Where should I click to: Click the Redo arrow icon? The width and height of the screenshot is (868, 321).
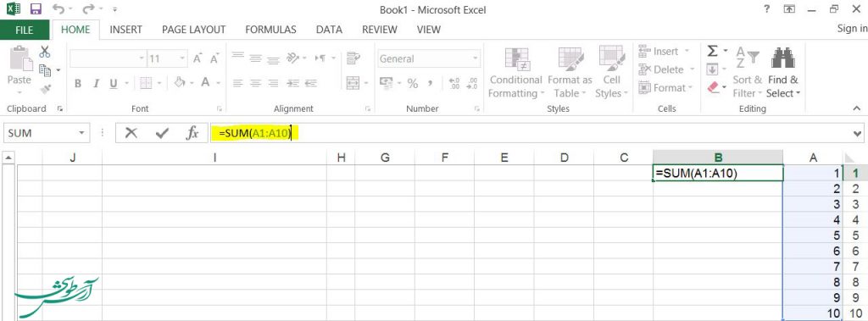[87, 8]
